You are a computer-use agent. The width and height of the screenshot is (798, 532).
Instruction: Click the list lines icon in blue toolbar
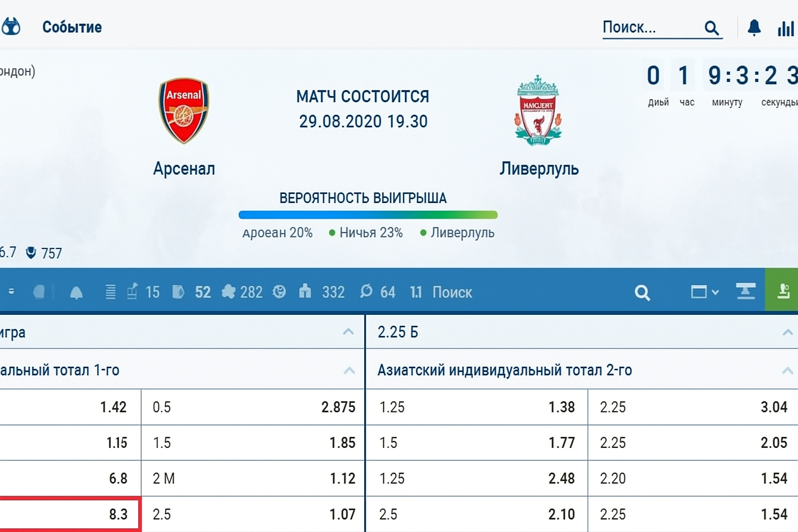point(110,292)
